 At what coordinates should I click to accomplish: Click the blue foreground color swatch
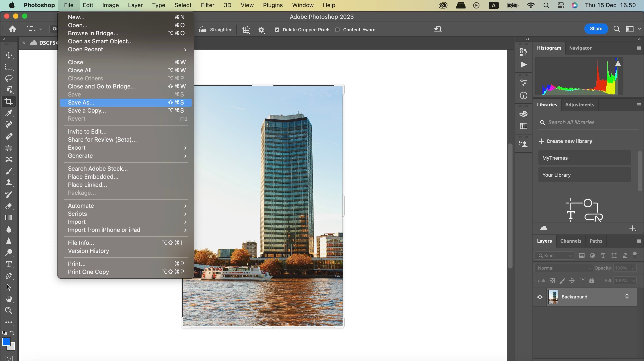coord(6,342)
